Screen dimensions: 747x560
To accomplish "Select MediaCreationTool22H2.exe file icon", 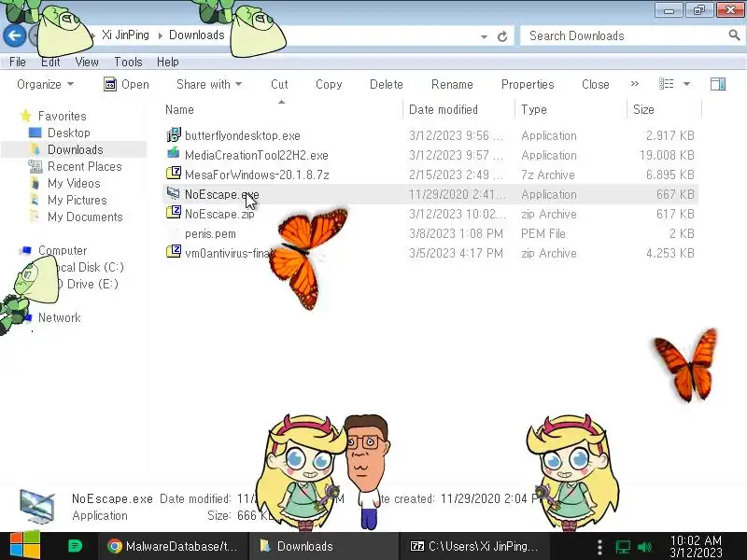I will (174, 153).
